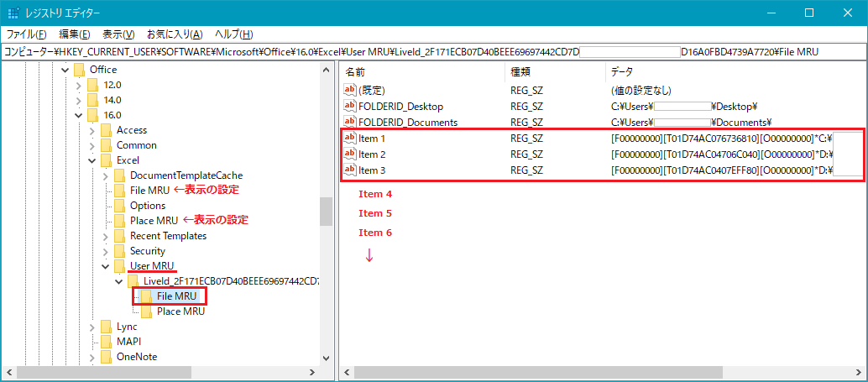Image resolution: width=868 pixels, height=382 pixels.
Task: Expand the 12.0 registry key
Action: coord(79,85)
